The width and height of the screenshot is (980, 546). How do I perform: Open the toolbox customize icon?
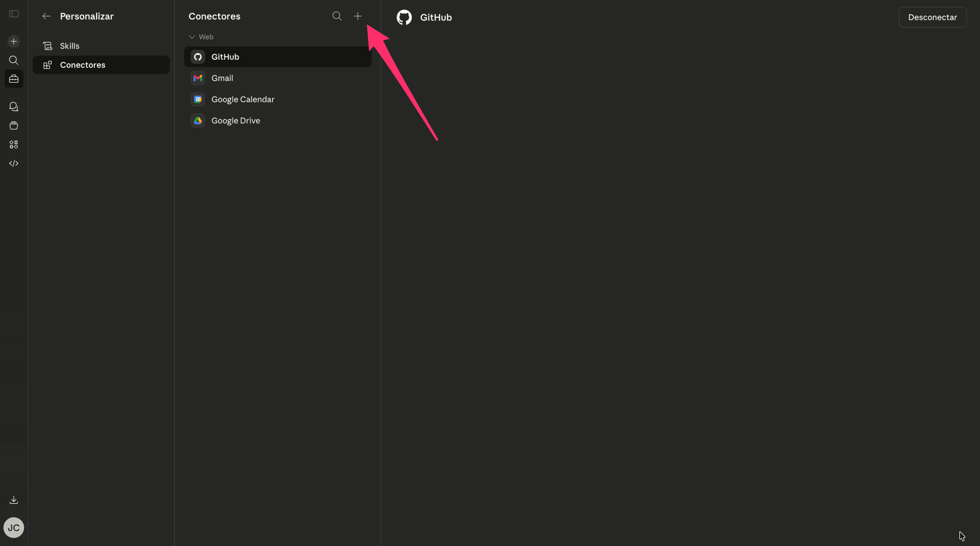(14, 79)
